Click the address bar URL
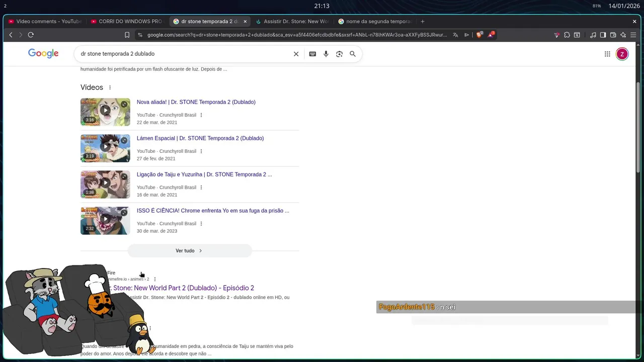 [297, 35]
